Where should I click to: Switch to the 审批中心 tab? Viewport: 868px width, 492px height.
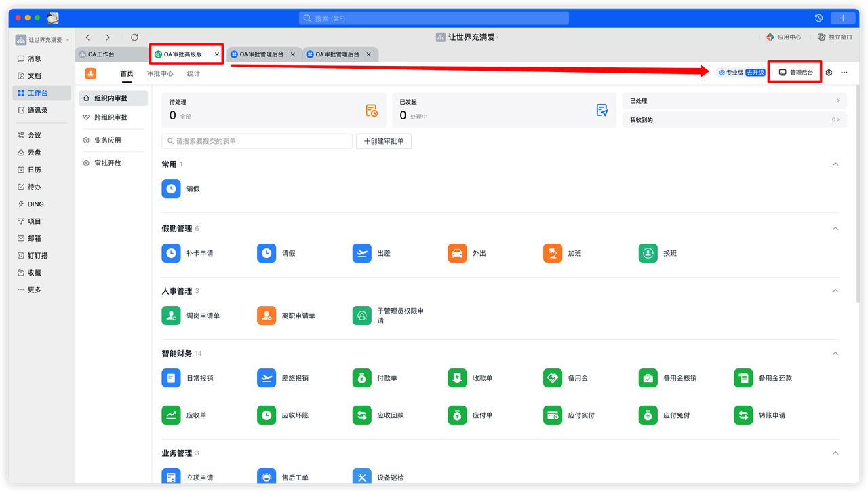[x=160, y=73]
